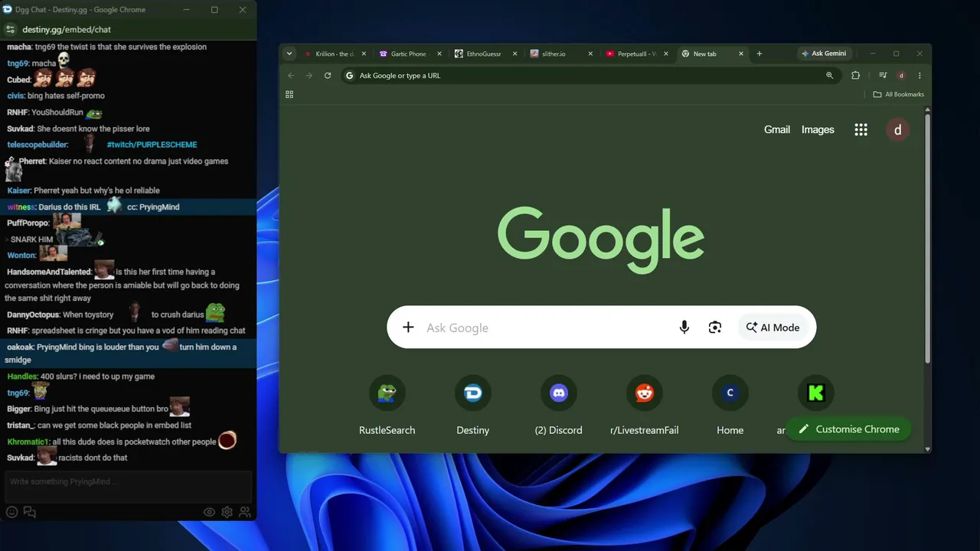Screen dimensions: 980x551
Task: Open the All Bookmarks folder
Action: [899, 94]
